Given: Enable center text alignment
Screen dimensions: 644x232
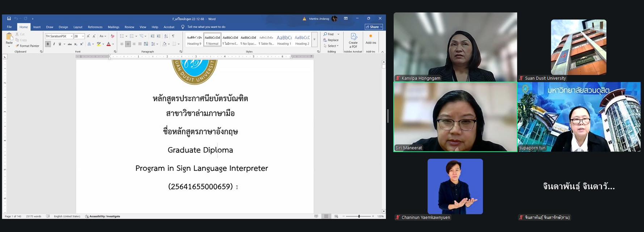Looking at the screenshot, I should 128,44.
